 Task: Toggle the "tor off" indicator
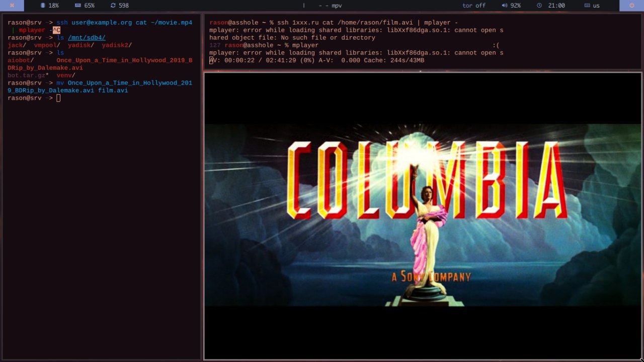(x=474, y=6)
